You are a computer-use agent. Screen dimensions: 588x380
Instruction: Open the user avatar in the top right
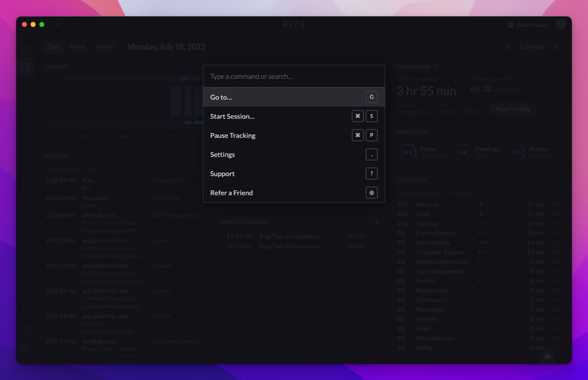tap(561, 24)
